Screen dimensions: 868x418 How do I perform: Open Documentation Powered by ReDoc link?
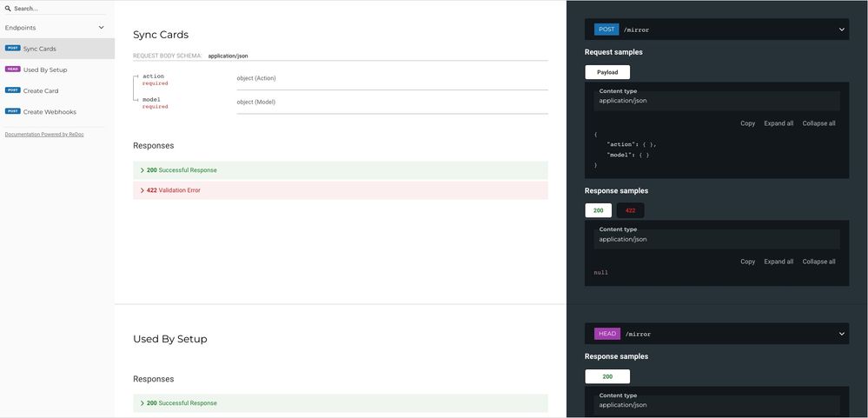[44, 135]
